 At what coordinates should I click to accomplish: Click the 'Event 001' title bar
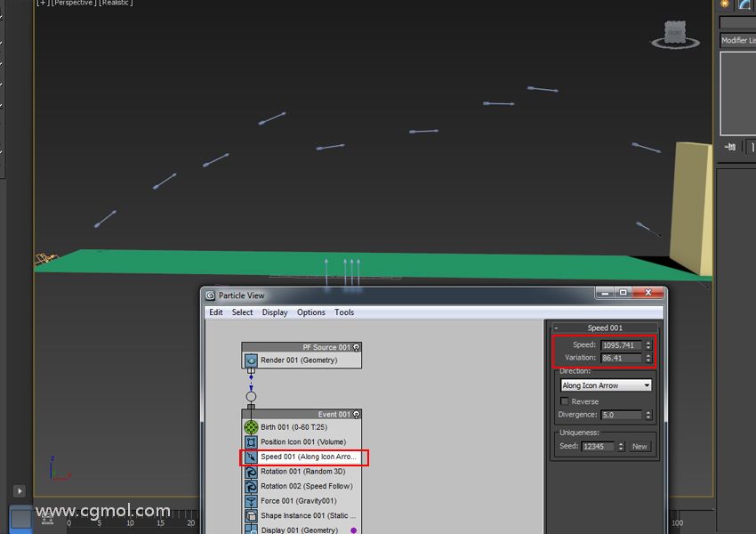pyautogui.click(x=302, y=415)
